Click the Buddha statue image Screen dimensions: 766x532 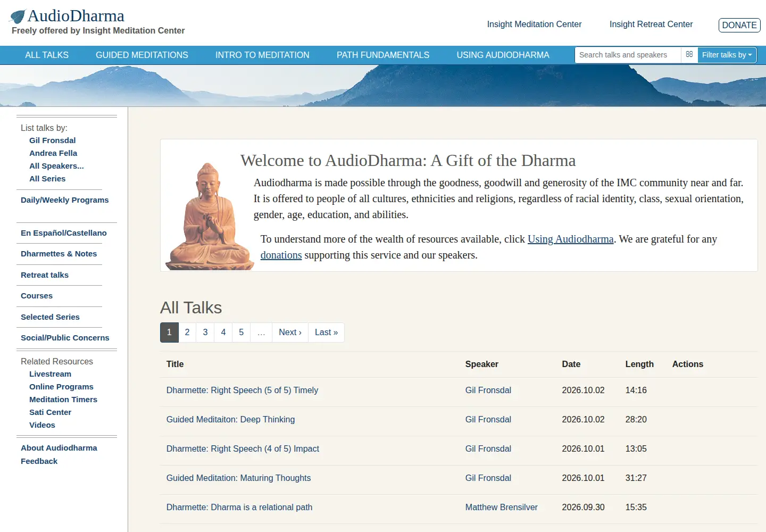210,217
